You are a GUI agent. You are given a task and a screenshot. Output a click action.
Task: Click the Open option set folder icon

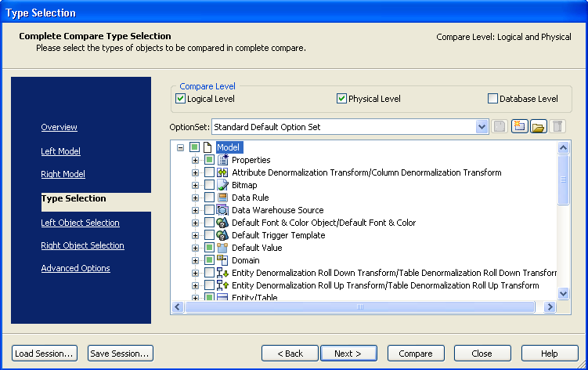click(x=538, y=127)
